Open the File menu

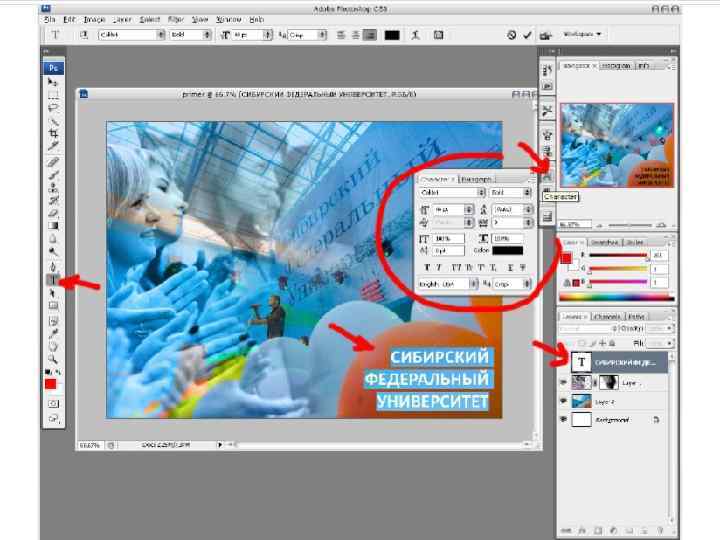(50, 19)
